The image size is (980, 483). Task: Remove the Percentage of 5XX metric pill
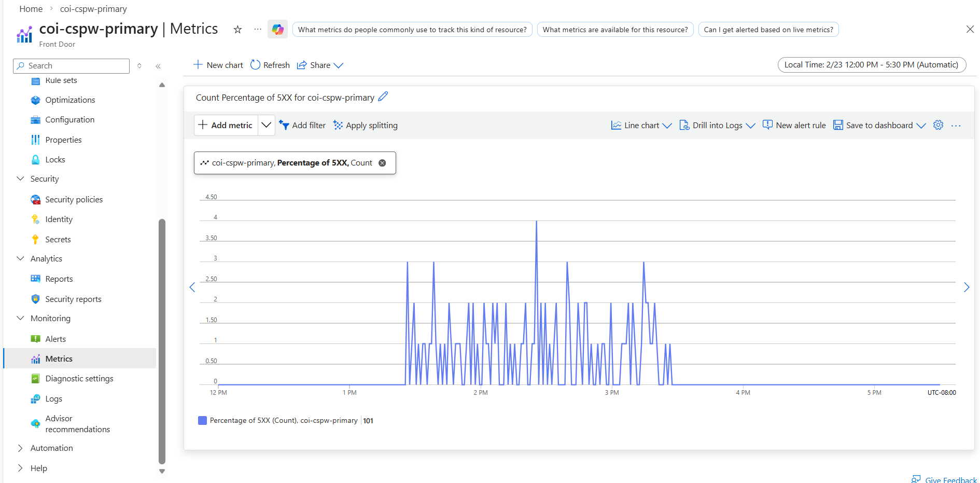[x=382, y=163]
